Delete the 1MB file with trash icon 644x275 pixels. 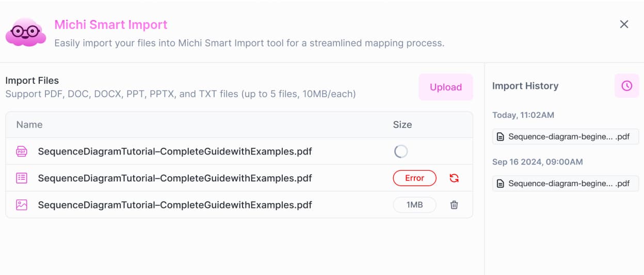pyautogui.click(x=454, y=205)
